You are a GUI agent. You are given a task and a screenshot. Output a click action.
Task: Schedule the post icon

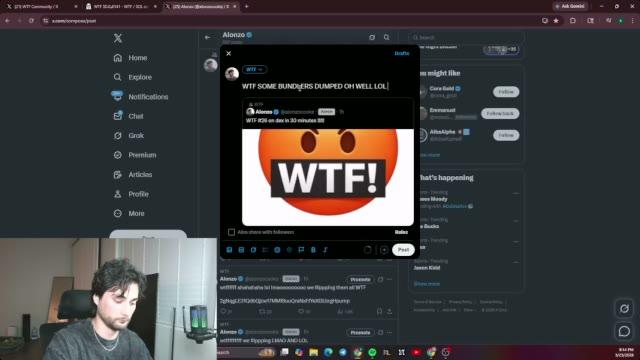[x=289, y=250]
